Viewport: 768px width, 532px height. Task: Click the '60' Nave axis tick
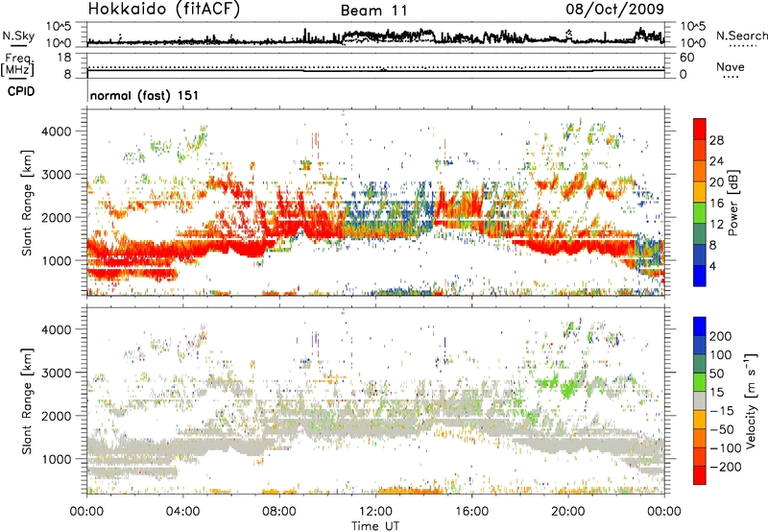[686, 58]
